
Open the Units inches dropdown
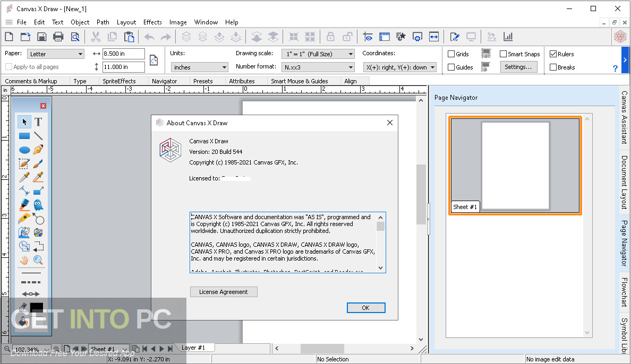[200, 67]
